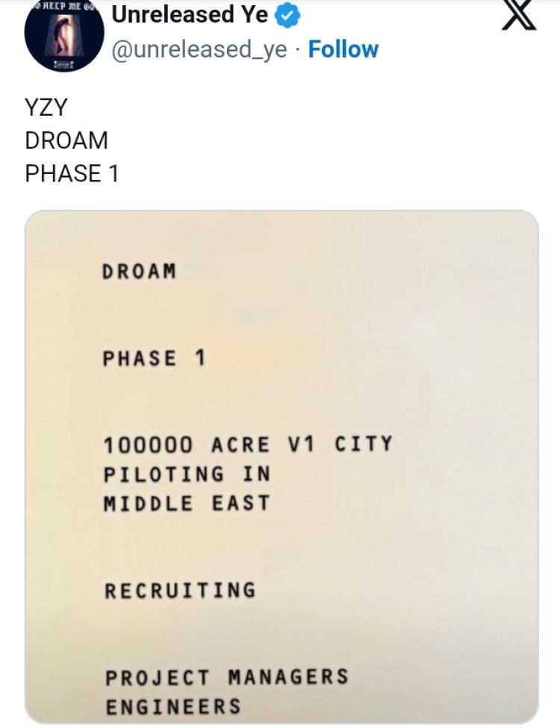560x728 pixels.
Task: Click the Follow link
Action: tap(343, 49)
